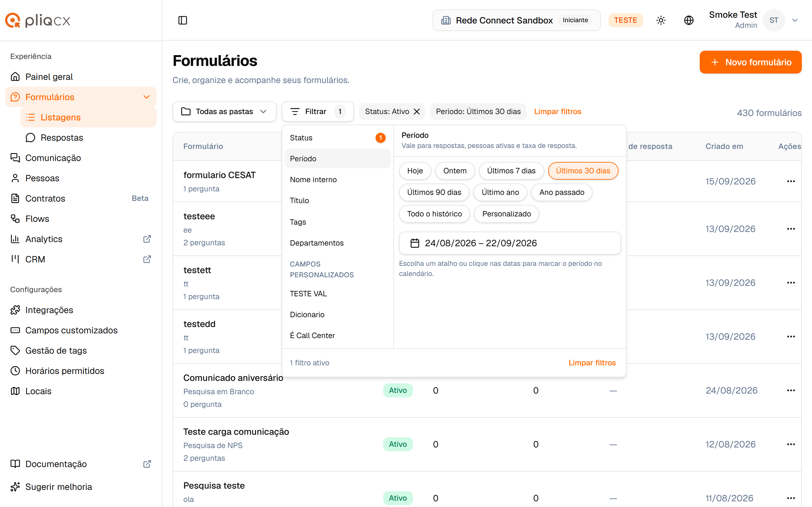
Task: Collapse the sidebar panel icon
Action: click(182, 20)
